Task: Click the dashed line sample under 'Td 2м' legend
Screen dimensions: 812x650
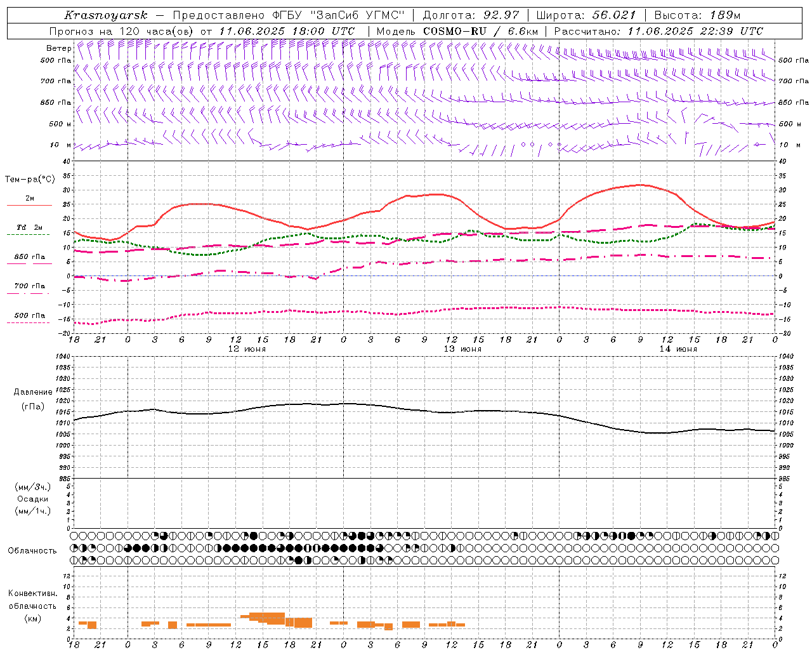Action: tap(28, 235)
